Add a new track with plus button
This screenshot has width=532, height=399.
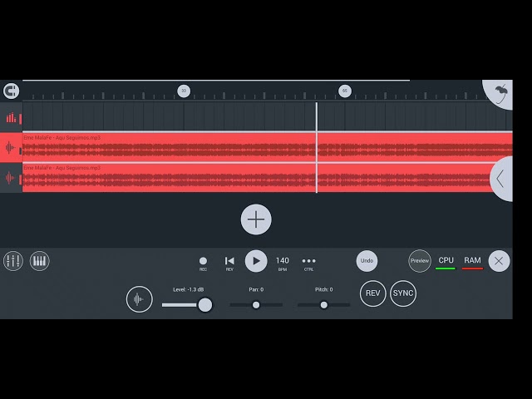pos(256,219)
